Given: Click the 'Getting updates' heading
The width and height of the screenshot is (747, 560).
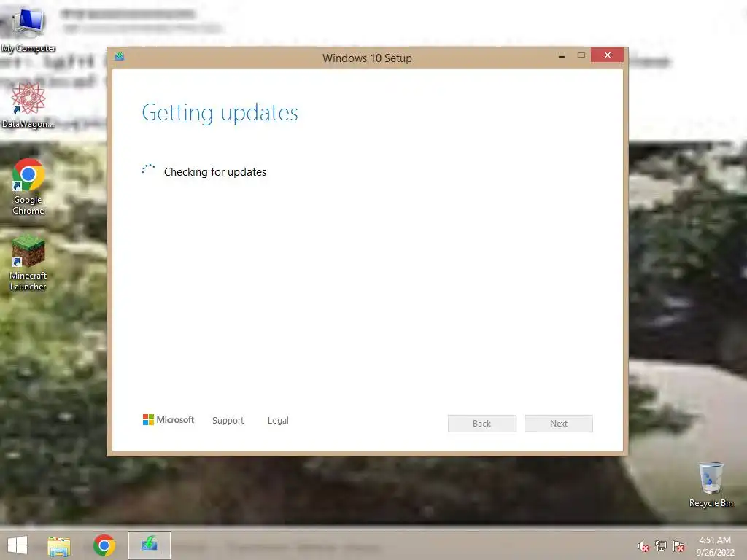Looking at the screenshot, I should [220, 113].
